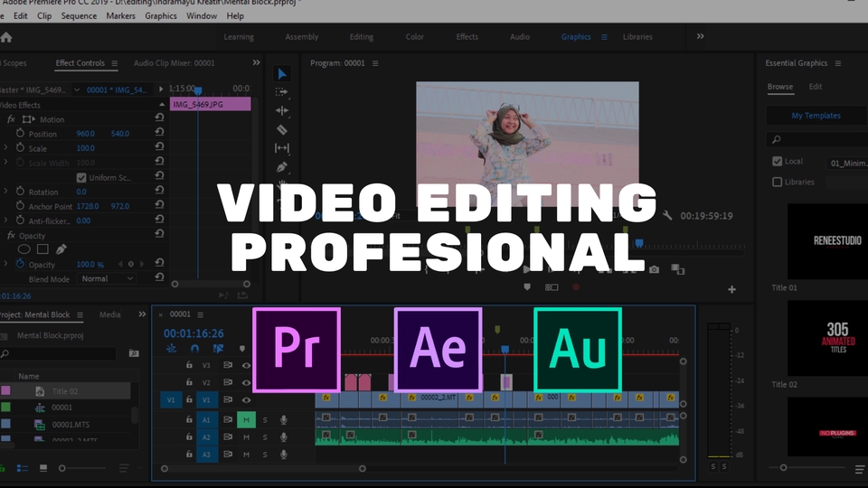Export frame with camera icon
The width and height of the screenshot is (868, 488).
[655, 269]
